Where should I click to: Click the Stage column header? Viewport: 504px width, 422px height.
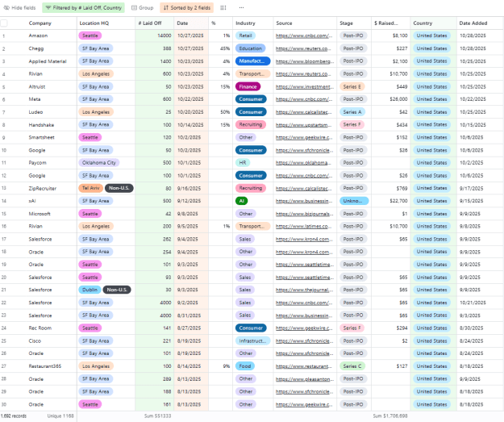point(354,23)
